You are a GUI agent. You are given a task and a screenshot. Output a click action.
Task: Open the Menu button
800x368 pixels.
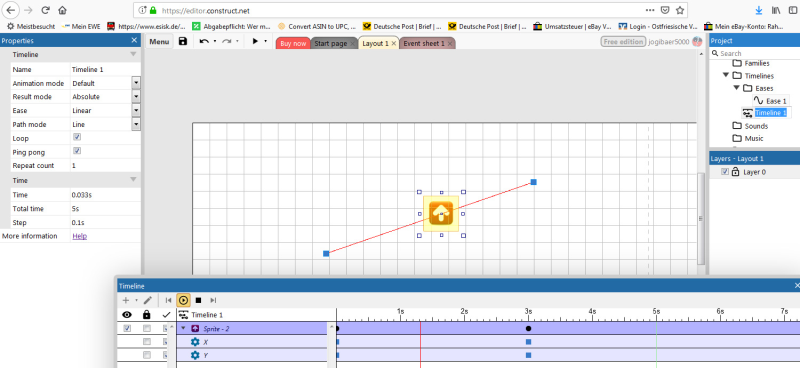[x=159, y=42]
